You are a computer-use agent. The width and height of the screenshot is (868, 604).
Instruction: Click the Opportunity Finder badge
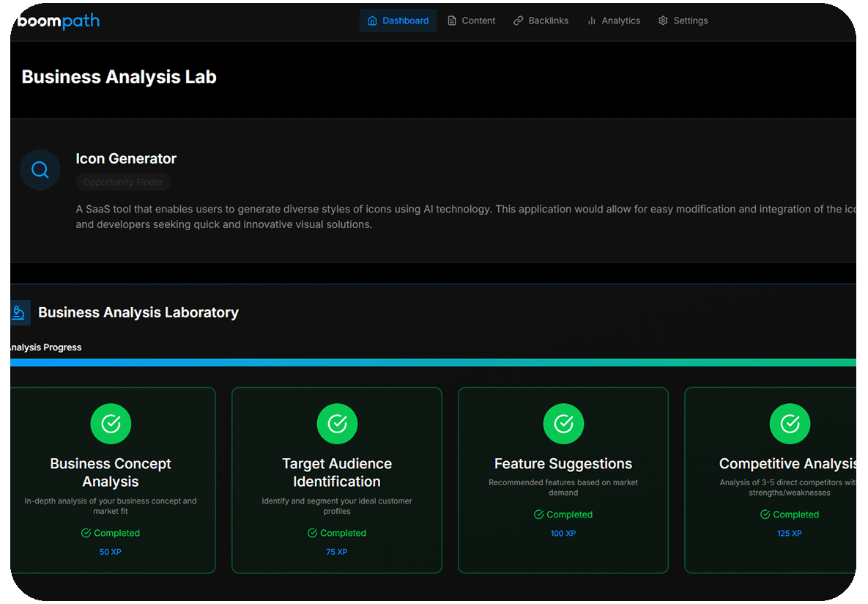(x=123, y=182)
